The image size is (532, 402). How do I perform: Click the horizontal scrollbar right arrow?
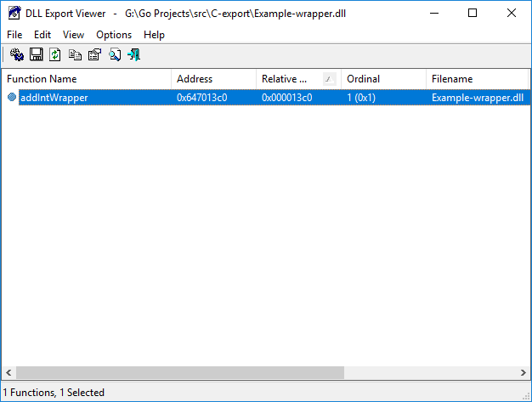523,373
